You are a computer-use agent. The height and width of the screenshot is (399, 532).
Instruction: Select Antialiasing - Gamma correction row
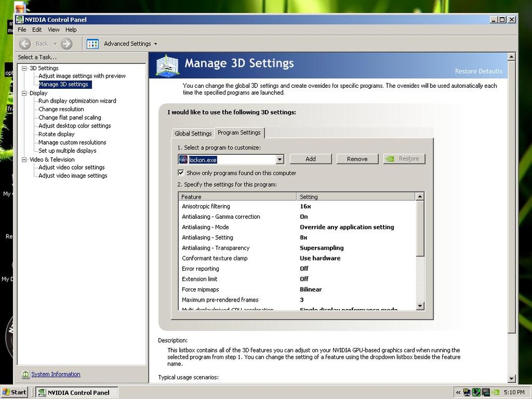(297, 217)
